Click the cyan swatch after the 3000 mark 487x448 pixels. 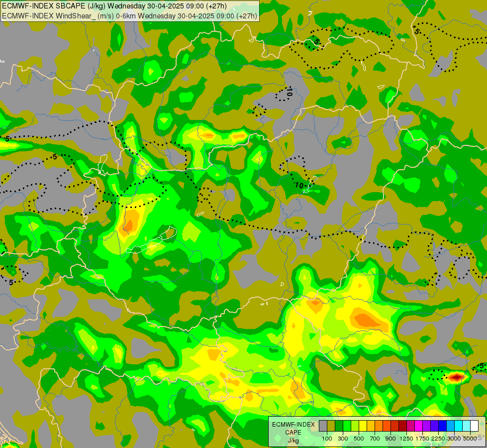pyautogui.click(x=459, y=426)
